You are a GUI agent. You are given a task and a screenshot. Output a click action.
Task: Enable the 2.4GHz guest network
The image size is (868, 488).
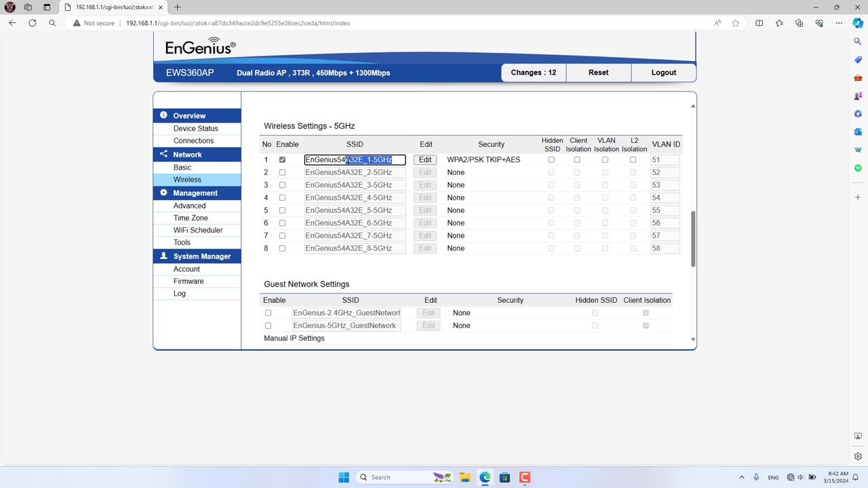(268, 313)
